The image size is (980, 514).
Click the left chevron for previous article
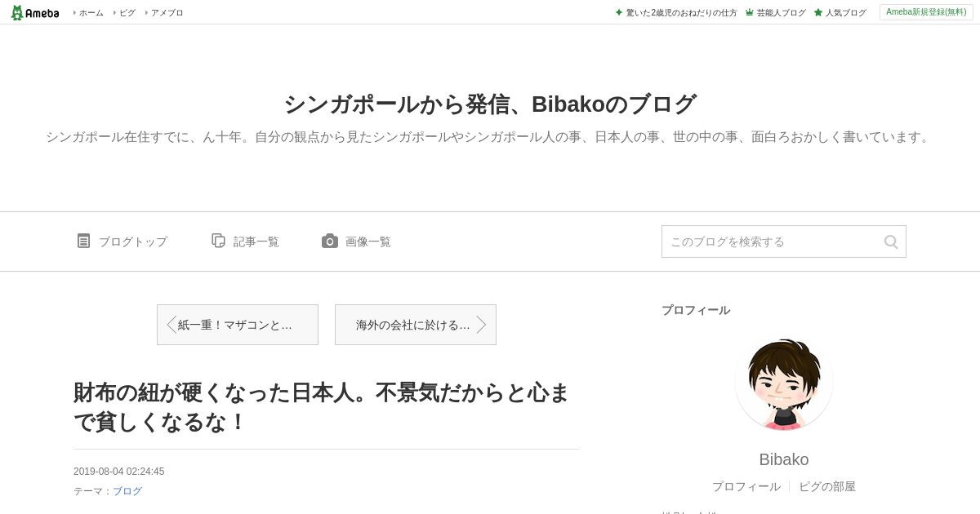(x=171, y=325)
